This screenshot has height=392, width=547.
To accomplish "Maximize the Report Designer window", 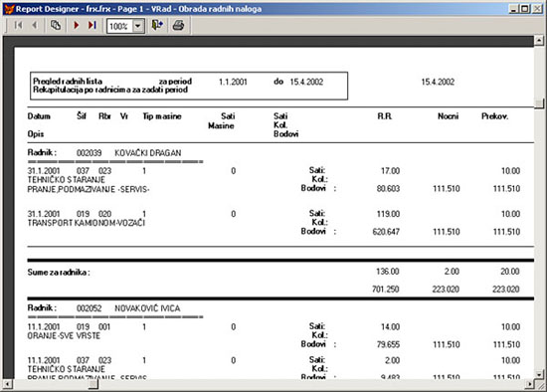I will [525, 9].
